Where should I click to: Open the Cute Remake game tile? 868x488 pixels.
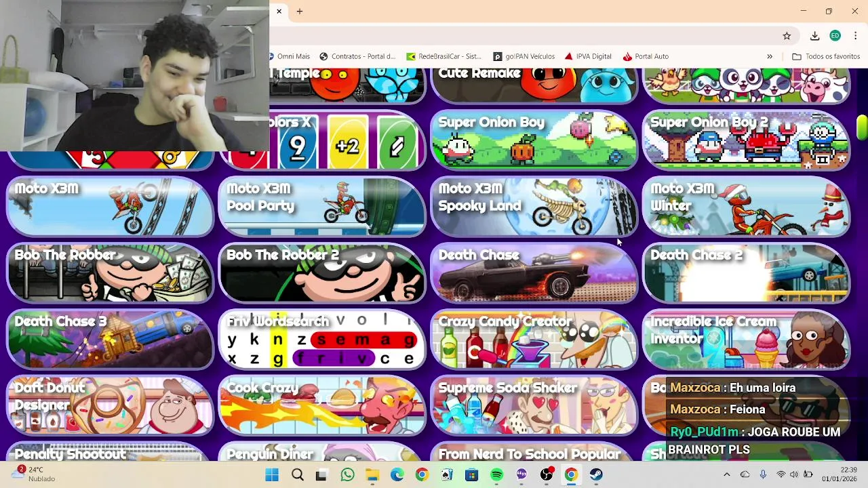pos(534,85)
